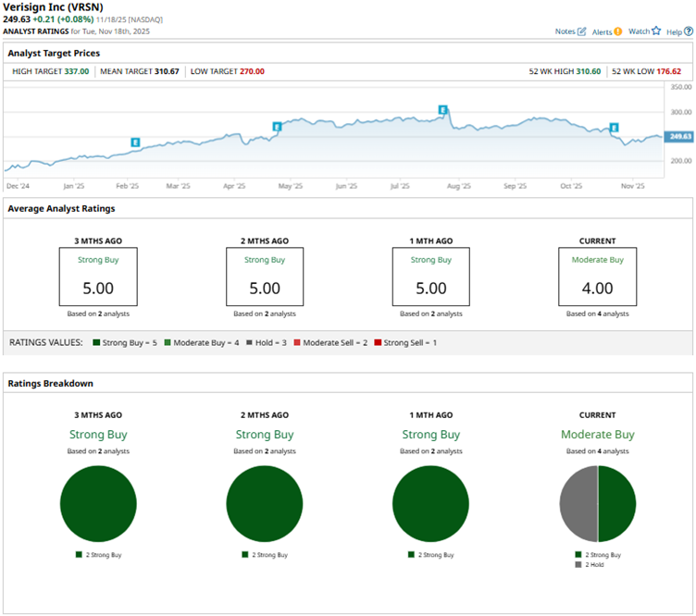
Task: Click the current price label 249.63 on chart
Action: point(679,137)
